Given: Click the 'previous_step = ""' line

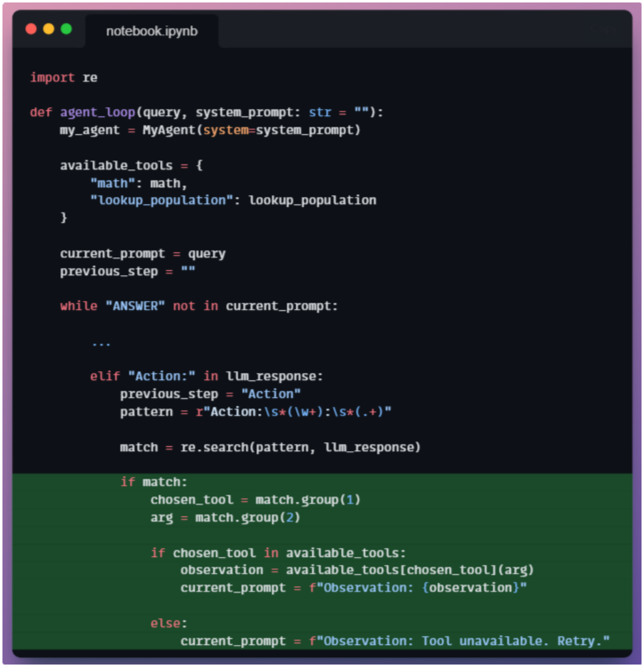Looking at the screenshot, I should point(127,271).
